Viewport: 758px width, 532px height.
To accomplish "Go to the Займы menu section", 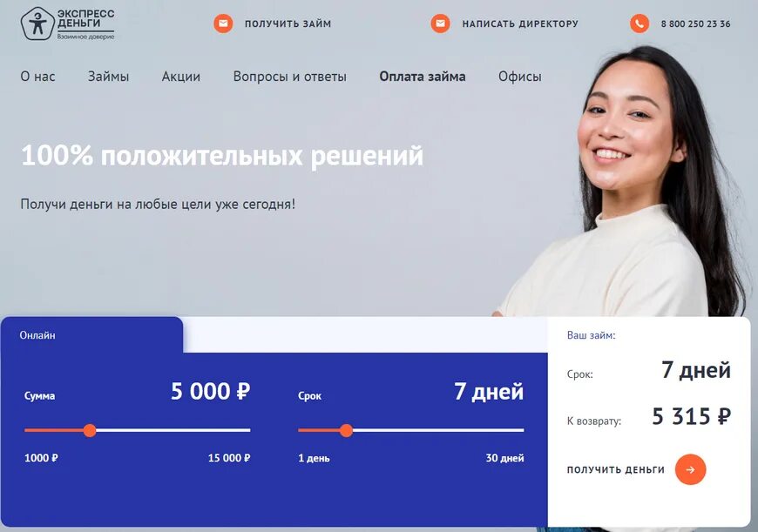I will 108,77.
